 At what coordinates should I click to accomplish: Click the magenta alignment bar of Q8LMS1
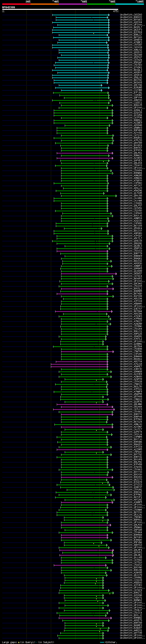(x=85, y=153)
